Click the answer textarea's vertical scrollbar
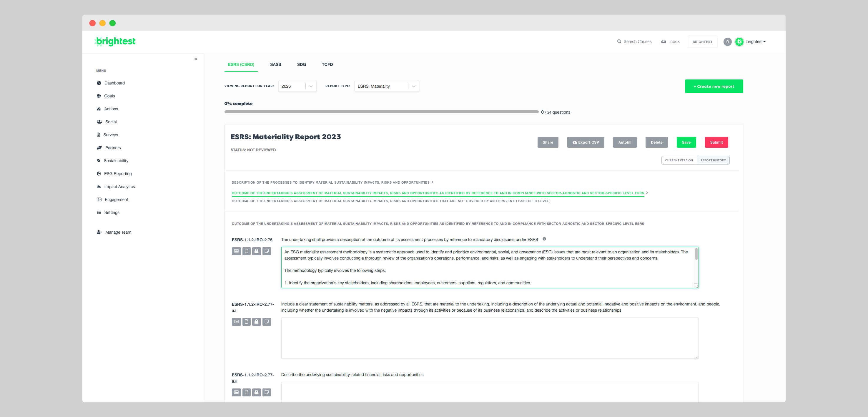The image size is (868, 417). click(x=696, y=255)
